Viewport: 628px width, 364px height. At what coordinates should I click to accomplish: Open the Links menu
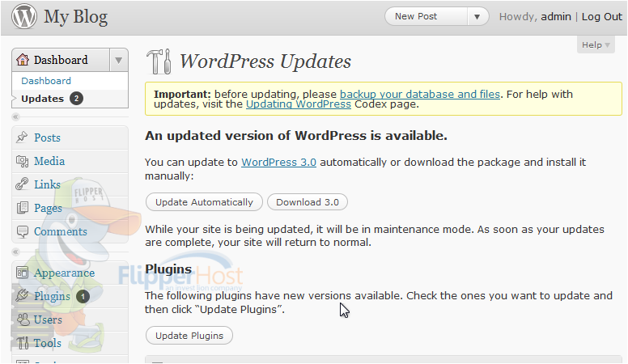pos(47,184)
